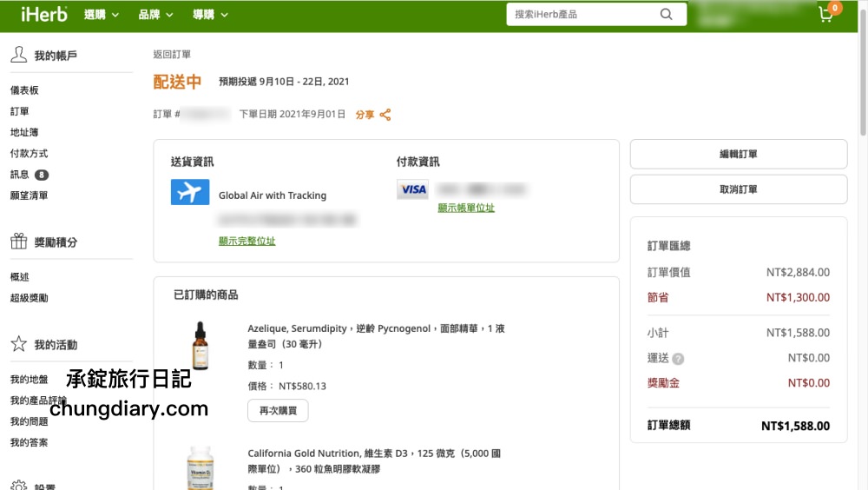Image resolution: width=868 pixels, height=490 pixels.
Task: Open the California Gold Nutrition D3 title
Action: 373,461
